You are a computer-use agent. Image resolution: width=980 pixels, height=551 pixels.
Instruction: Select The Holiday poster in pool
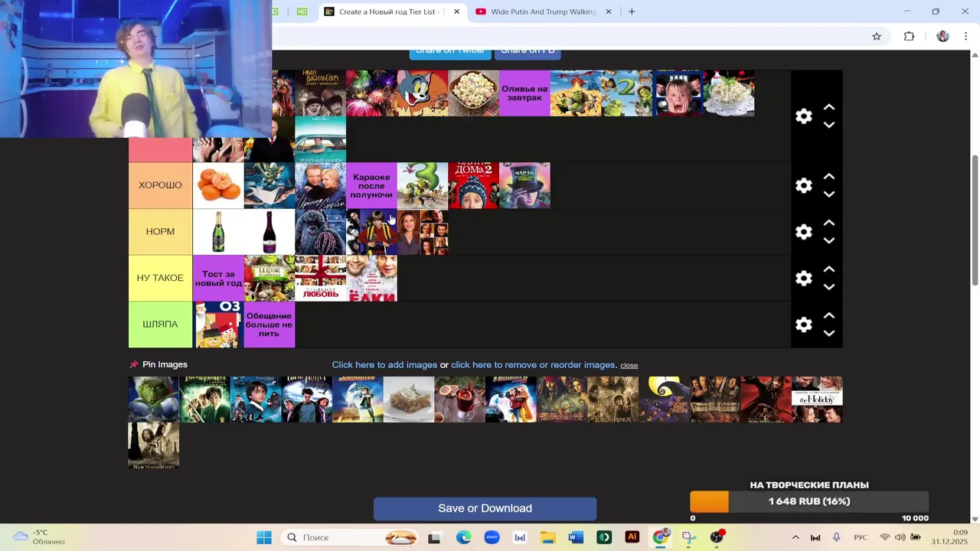(x=817, y=399)
